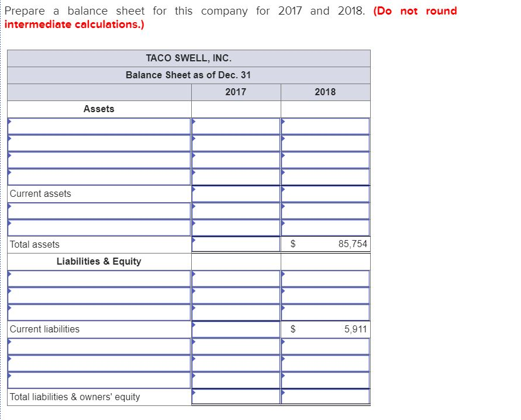
Task: Select the 2018 cell directly above Total assets
Action: coord(325,228)
